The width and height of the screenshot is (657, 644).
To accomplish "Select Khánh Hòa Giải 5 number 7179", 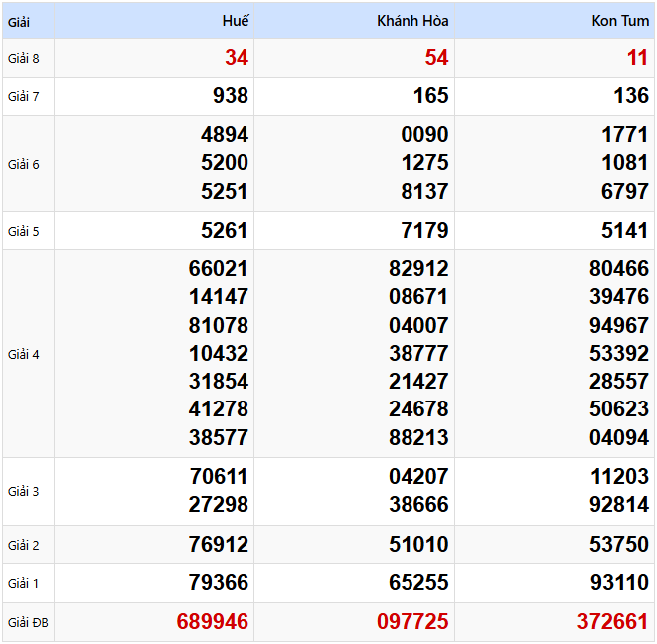I will click(x=424, y=231).
